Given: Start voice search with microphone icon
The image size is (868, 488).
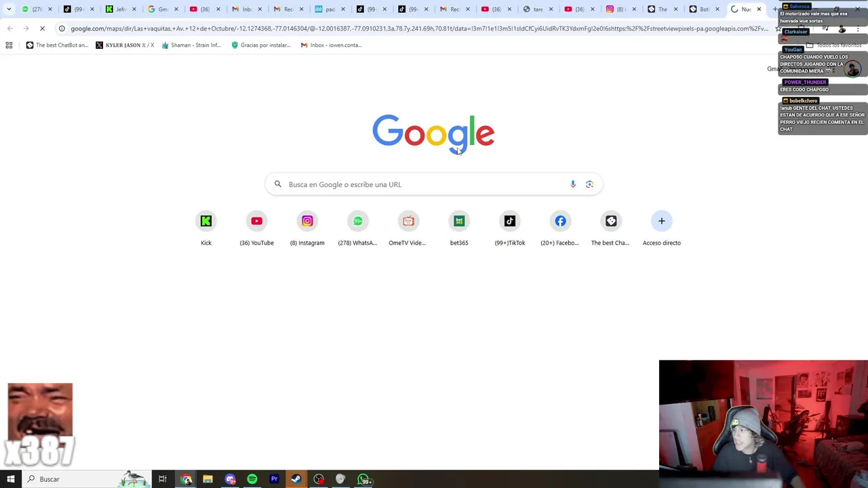Looking at the screenshot, I should [573, 184].
